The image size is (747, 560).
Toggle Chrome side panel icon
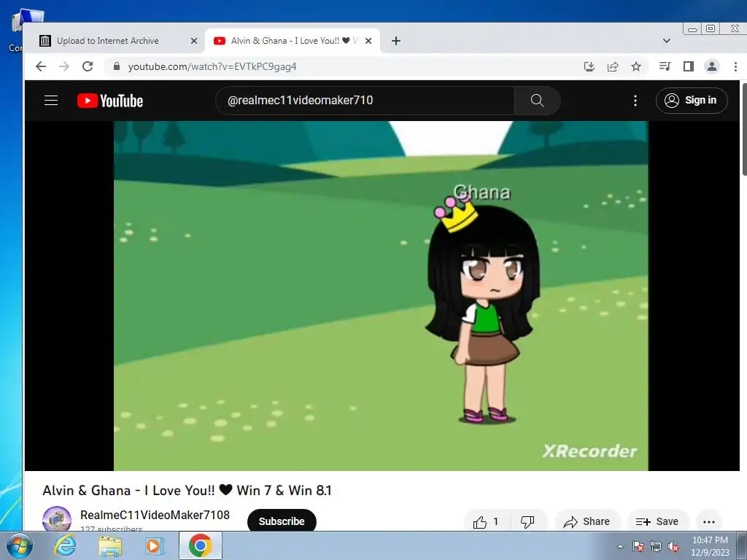[689, 66]
